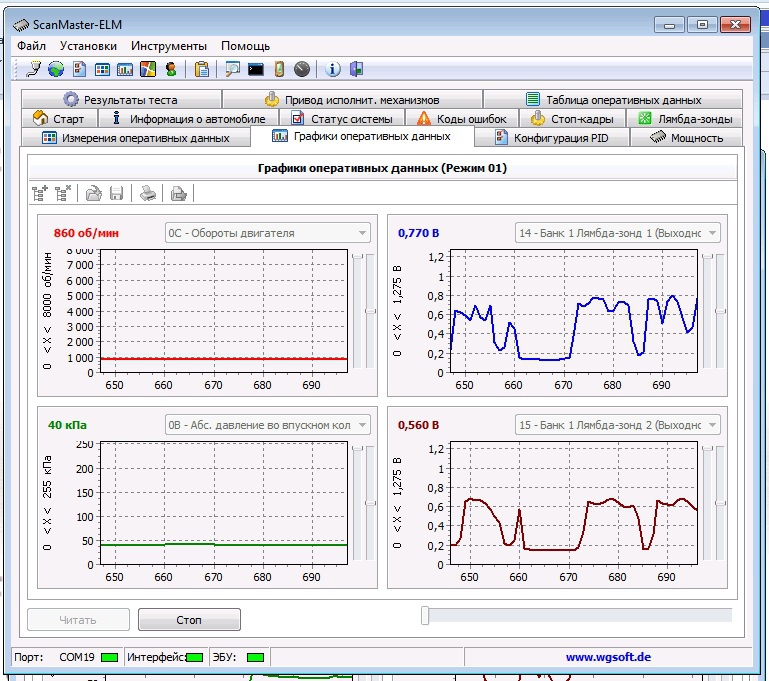
Task: Open the www.wgsoft.de link
Action: click(608, 658)
